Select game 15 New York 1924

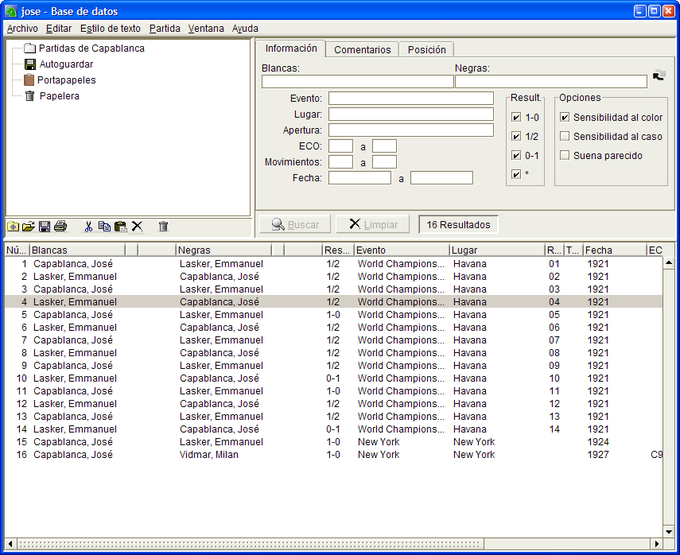tap(333, 442)
